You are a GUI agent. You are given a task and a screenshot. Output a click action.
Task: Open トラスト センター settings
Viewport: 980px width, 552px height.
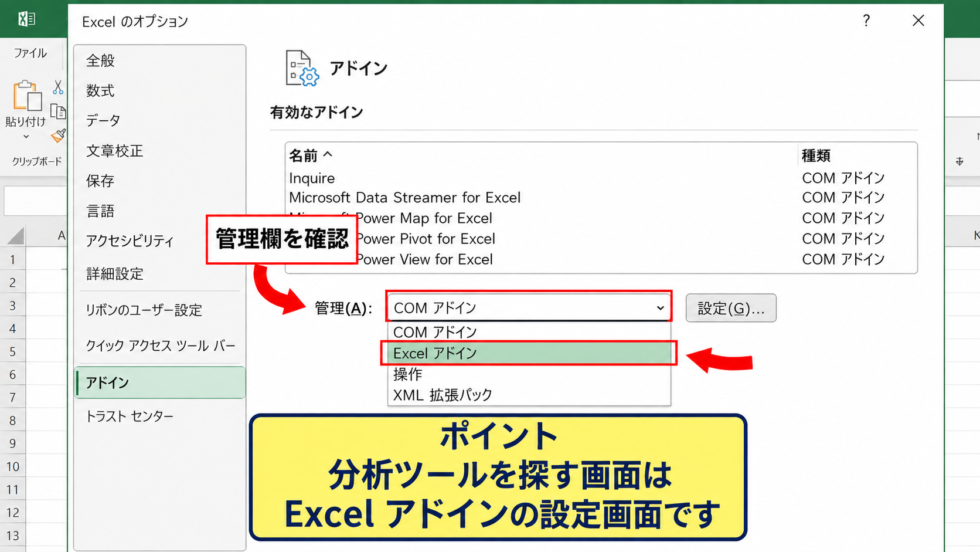click(159, 416)
